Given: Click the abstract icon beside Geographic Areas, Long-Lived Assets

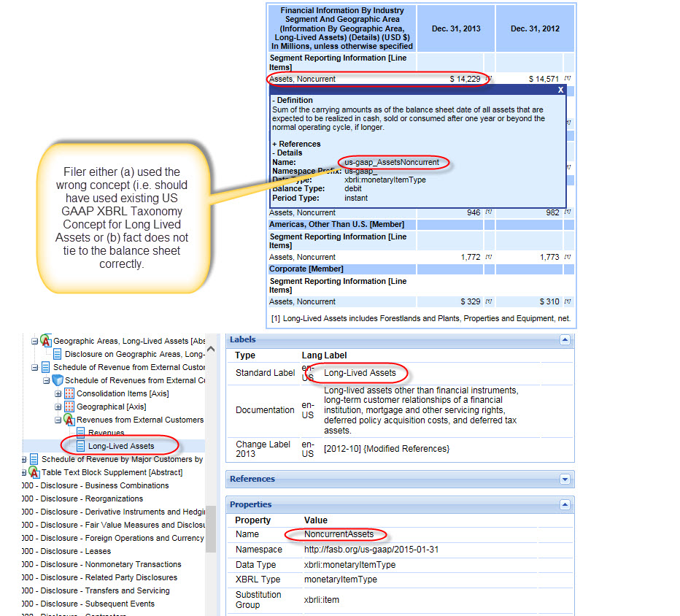Looking at the screenshot, I should pos(45,341).
